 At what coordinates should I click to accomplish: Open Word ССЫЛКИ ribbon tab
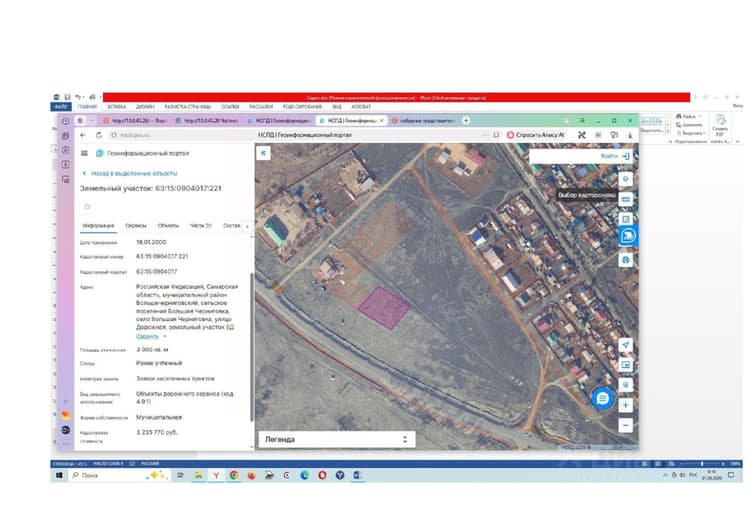pos(230,107)
